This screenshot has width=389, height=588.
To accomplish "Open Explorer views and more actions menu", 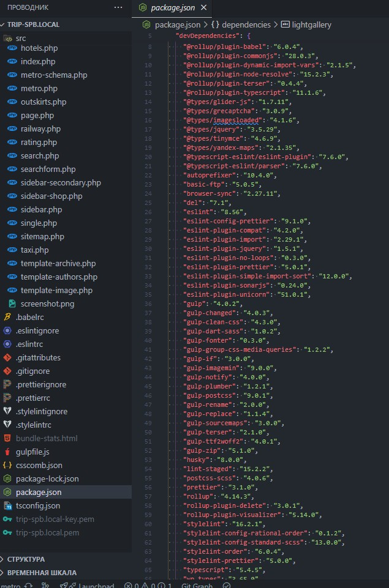I will tap(118, 7).
